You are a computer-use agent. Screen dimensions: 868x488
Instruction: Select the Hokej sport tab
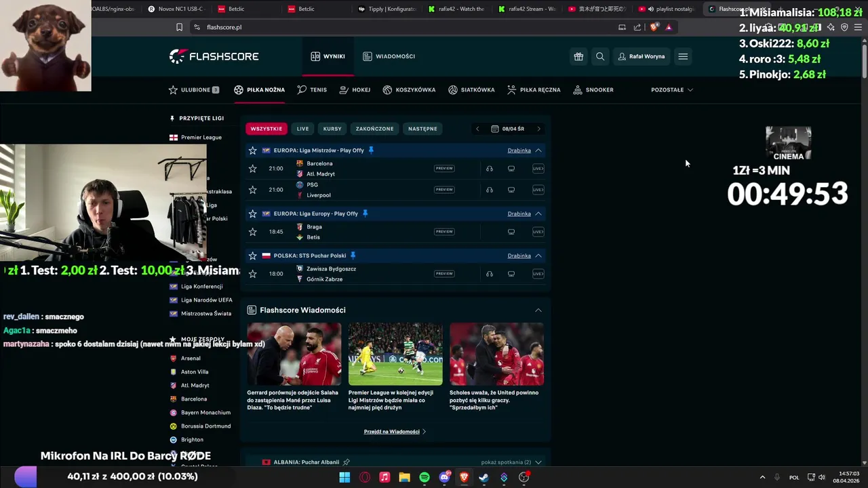tap(355, 89)
